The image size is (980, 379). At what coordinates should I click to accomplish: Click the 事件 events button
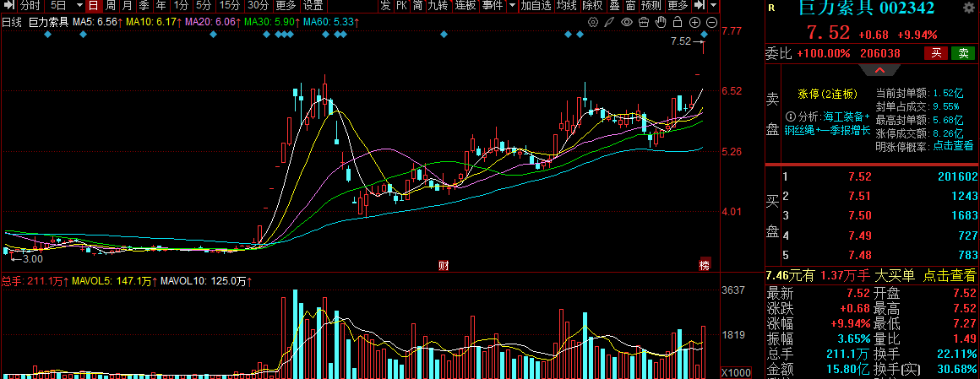click(x=492, y=6)
